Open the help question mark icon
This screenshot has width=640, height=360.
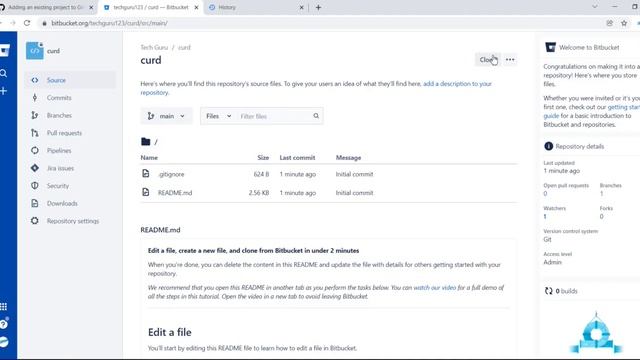click(4, 324)
